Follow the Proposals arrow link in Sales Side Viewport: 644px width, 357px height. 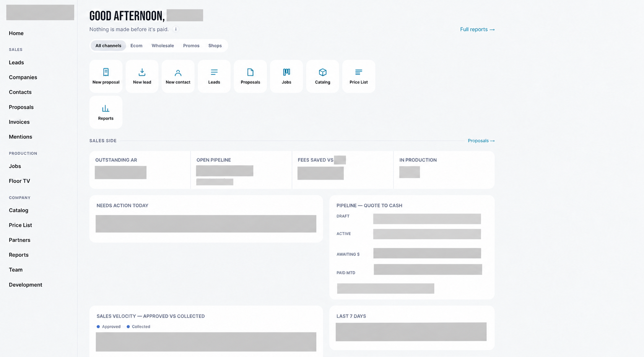point(481,141)
